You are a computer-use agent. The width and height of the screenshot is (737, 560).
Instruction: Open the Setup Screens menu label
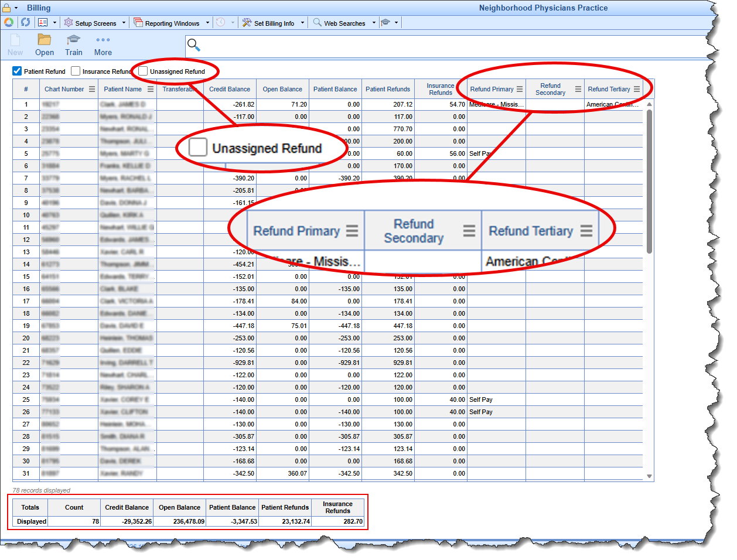pyautogui.click(x=95, y=23)
